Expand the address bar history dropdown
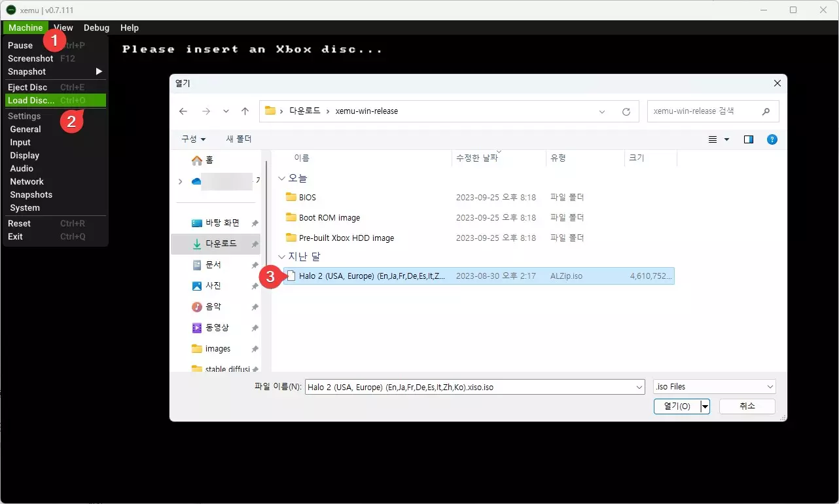The height and width of the screenshot is (504, 839). click(602, 112)
